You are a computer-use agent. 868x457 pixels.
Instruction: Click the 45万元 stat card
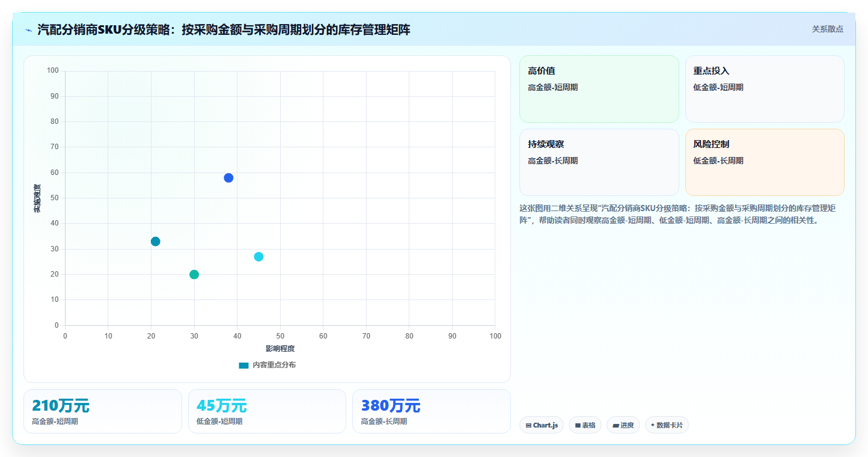tap(267, 411)
